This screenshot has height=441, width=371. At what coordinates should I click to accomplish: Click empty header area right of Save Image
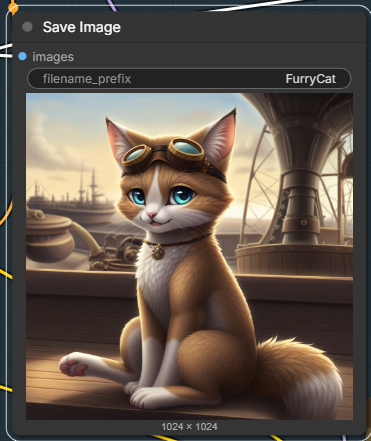pyautogui.click(x=240, y=27)
